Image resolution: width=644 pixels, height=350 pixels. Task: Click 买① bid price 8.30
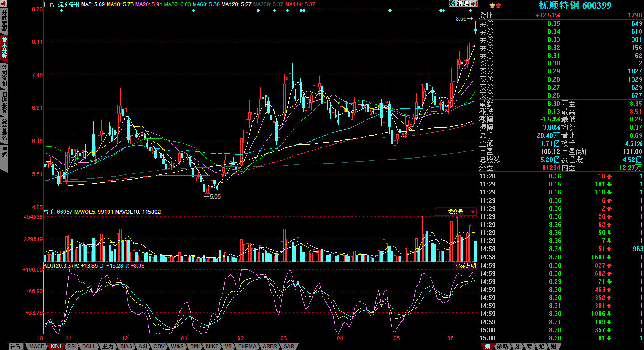[x=554, y=64]
